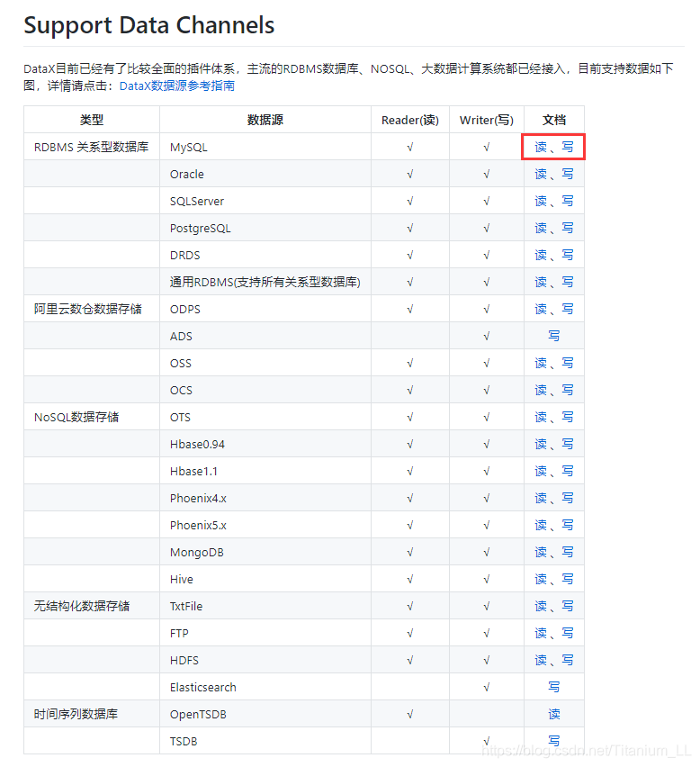Open the ODPS 写 documentation link
Screen dimensions: 700x767
(x=567, y=309)
